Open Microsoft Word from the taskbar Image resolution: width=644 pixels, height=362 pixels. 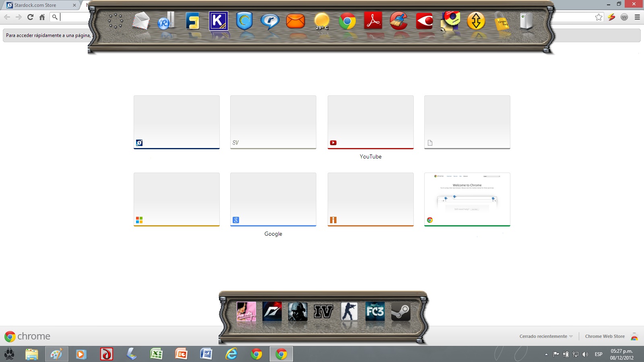click(x=206, y=354)
